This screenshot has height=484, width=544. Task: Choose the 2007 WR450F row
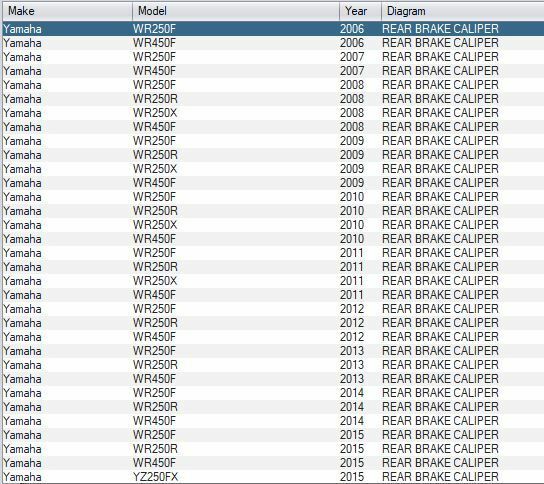click(x=273, y=71)
